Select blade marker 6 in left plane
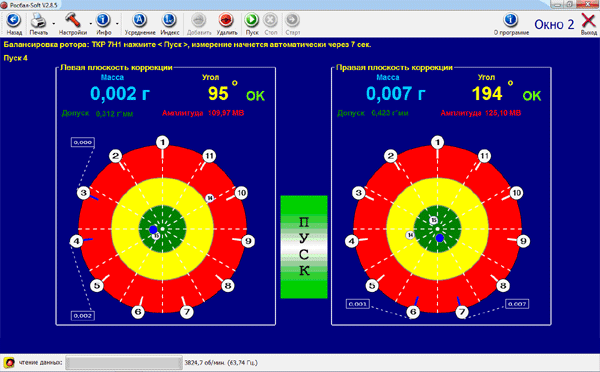 point(138,312)
